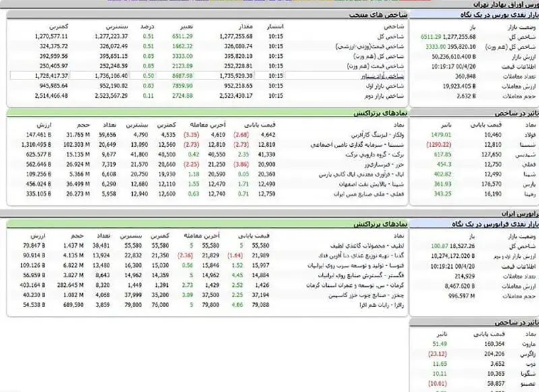The height and width of the screenshot is (392, 539).
Task: Click the volume 102.303 M cell
Action: pyautogui.click(x=76, y=145)
